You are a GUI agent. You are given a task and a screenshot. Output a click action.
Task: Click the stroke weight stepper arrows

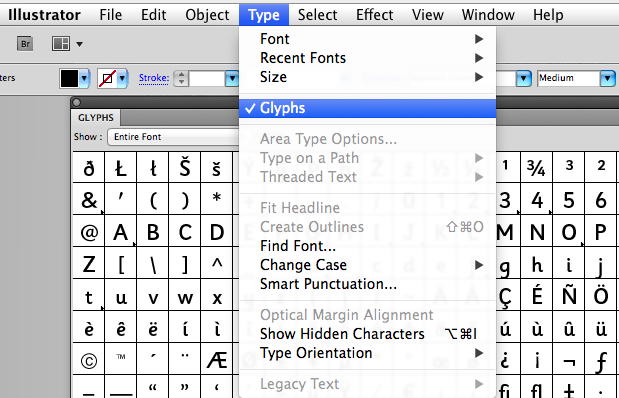pos(181,78)
